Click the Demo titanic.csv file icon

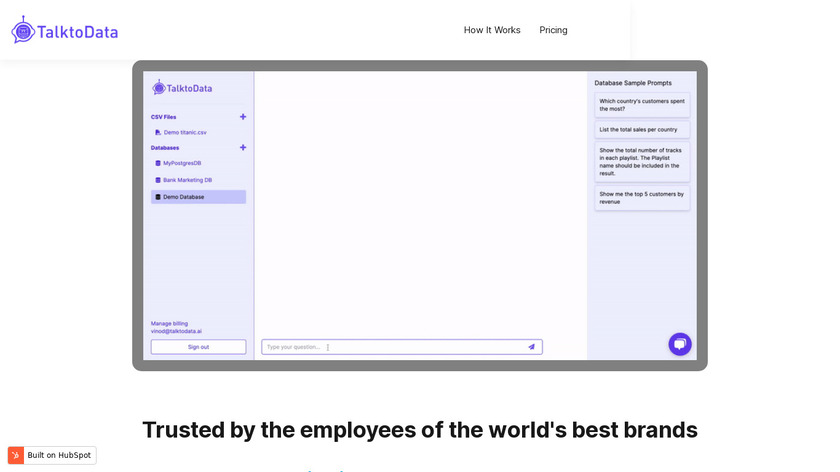point(158,132)
